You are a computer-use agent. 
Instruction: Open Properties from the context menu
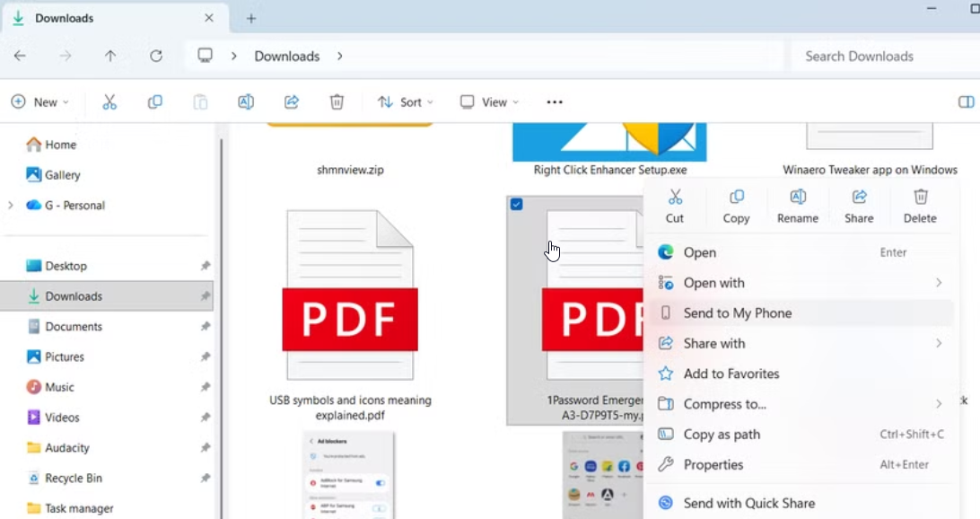pyautogui.click(x=713, y=465)
